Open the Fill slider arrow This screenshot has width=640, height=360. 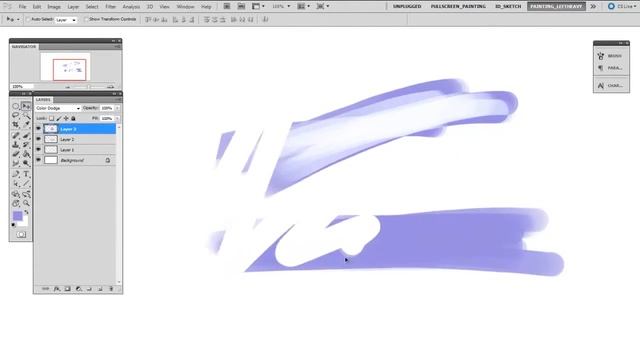118,118
